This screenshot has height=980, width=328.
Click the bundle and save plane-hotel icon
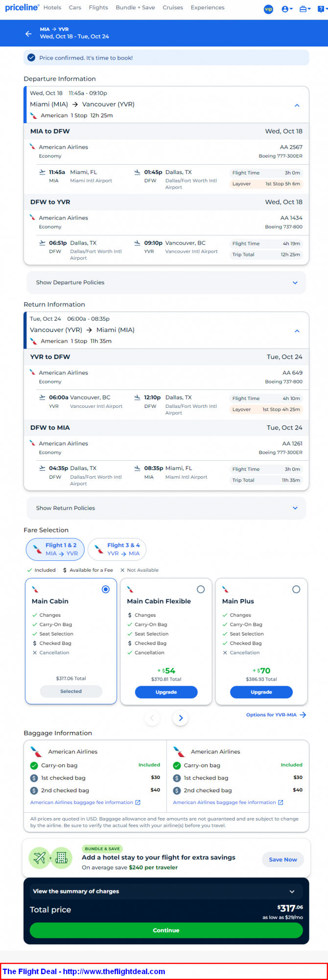tap(50, 858)
